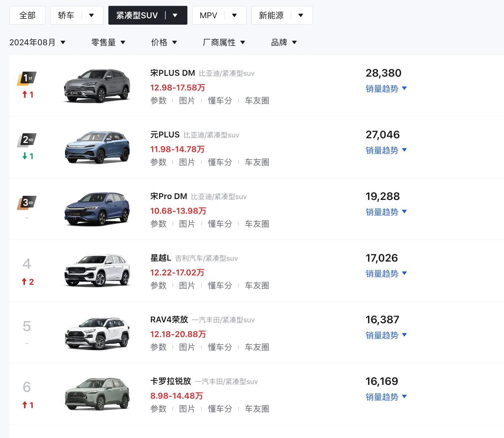Open 参数 for 宋Pro DM
Image resolution: width=504 pixels, height=438 pixels.
coord(158,224)
